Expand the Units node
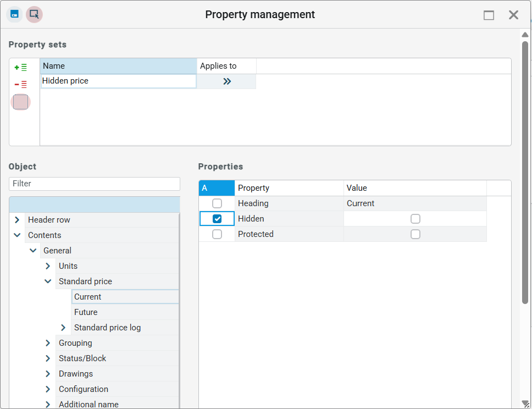532x409 pixels. [48, 266]
